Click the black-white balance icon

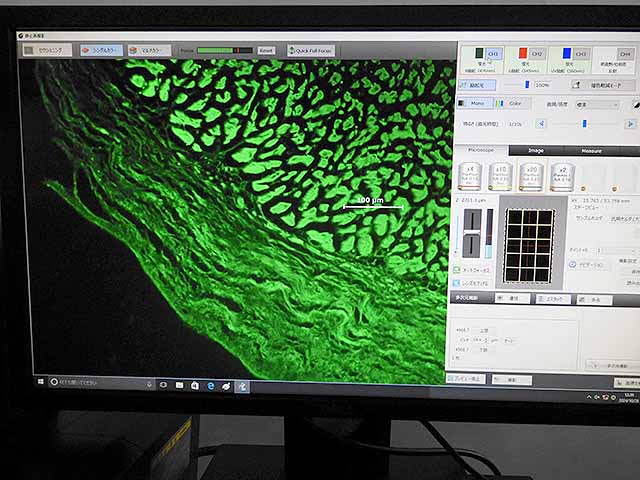(636, 105)
